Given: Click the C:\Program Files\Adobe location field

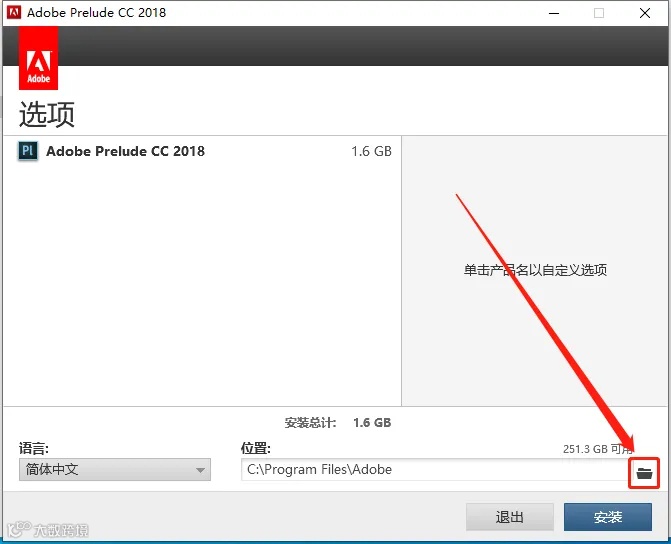Looking at the screenshot, I should (x=435, y=470).
